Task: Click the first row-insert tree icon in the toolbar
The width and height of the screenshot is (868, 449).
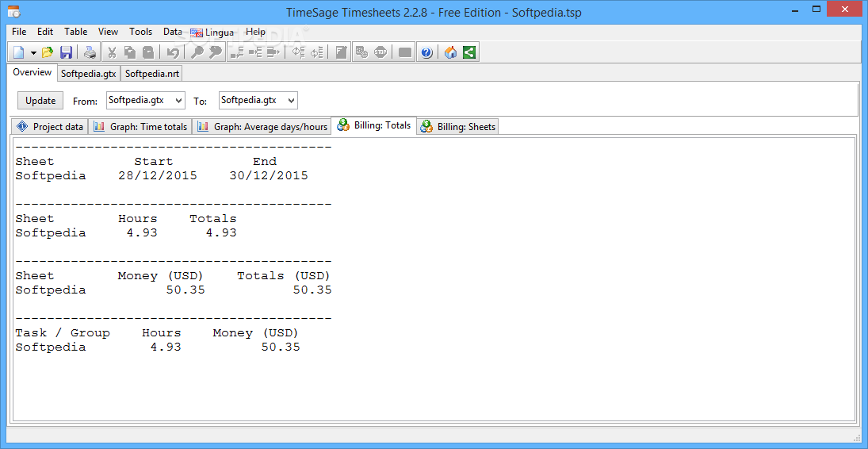Action: coord(238,52)
